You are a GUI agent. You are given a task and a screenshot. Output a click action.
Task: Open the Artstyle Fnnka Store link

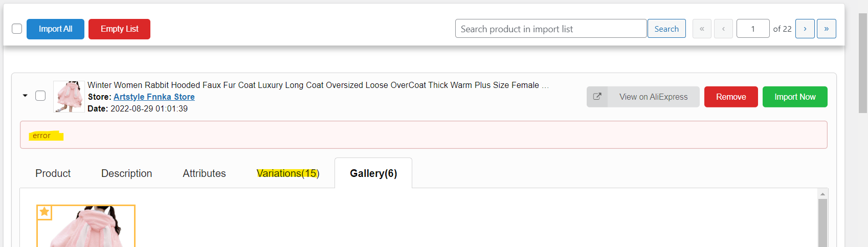pos(154,97)
